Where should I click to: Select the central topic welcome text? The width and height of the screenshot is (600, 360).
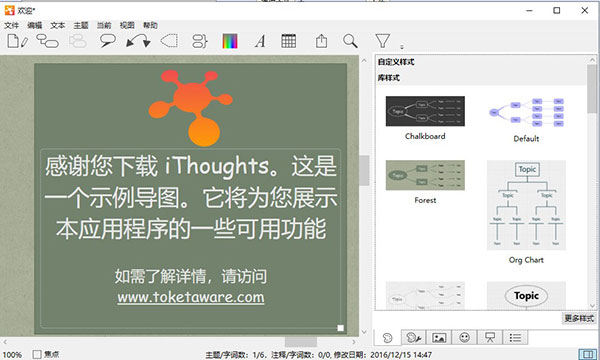coord(191,197)
